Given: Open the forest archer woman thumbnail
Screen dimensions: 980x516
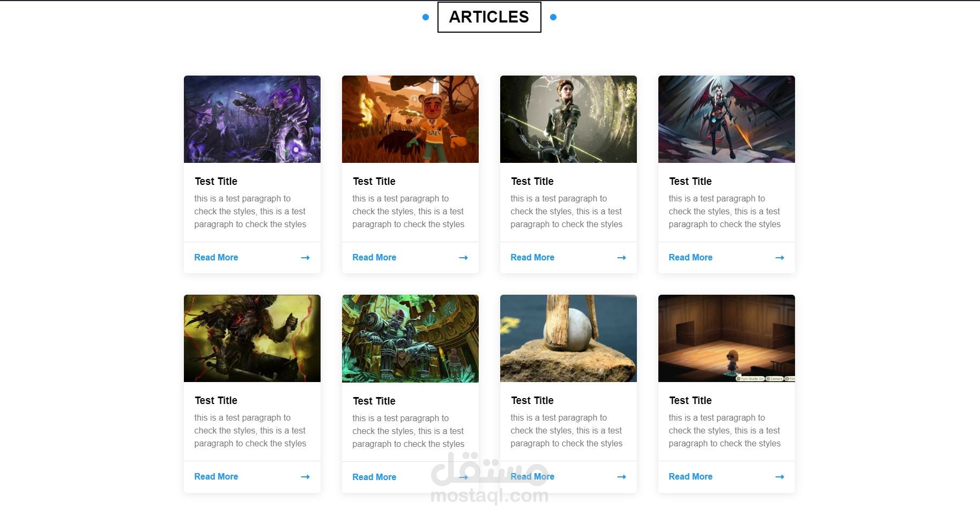Looking at the screenshot, I should click(568, 119).
